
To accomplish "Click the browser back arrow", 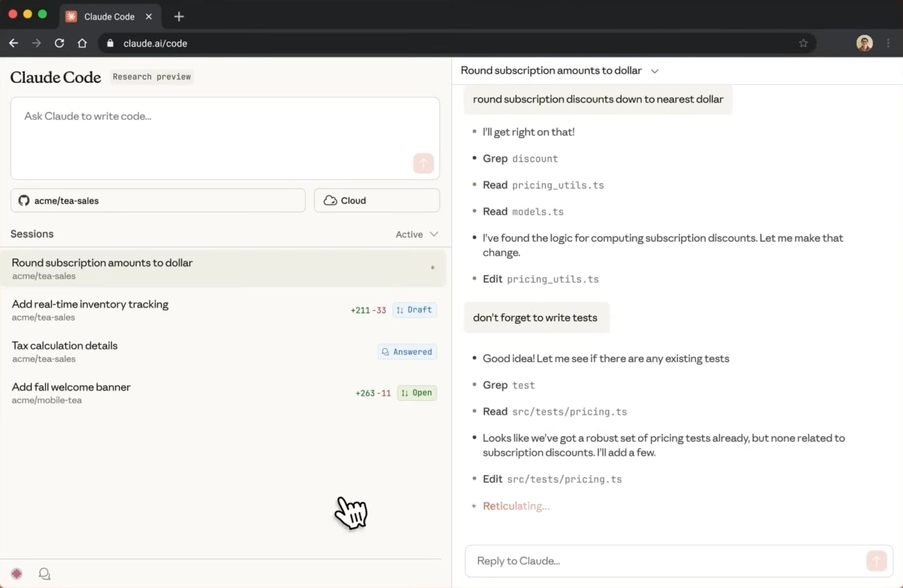I will point(14,43).
